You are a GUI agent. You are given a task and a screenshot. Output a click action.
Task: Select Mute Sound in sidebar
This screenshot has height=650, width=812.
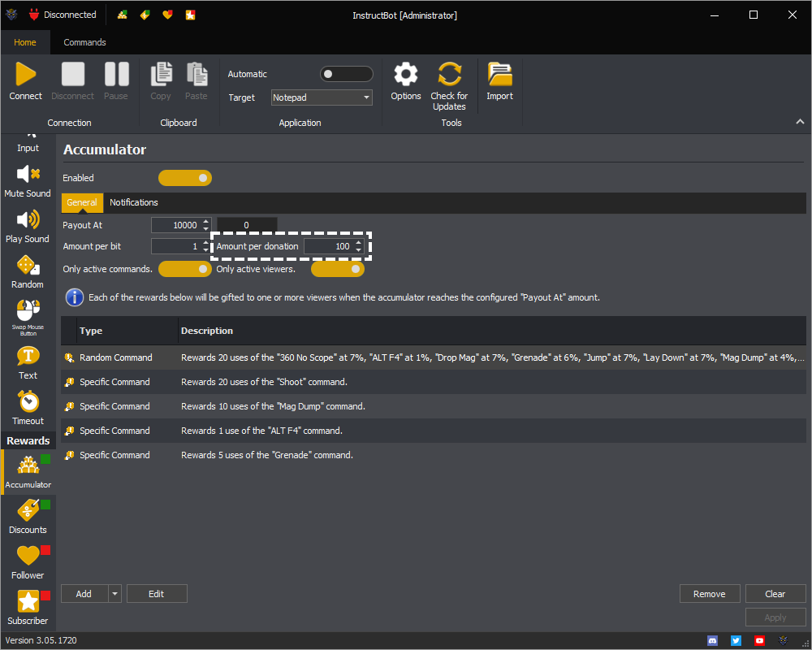click(x=28, y=181)
